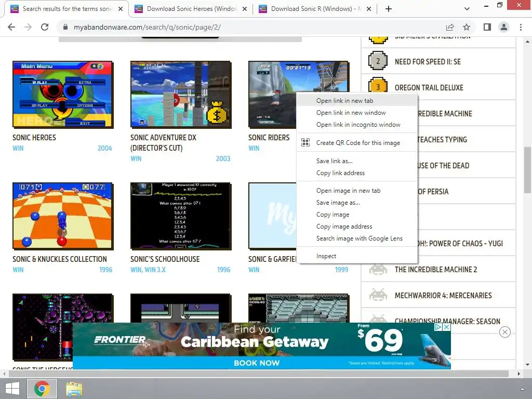Click SONIC HEROES title link

(34, 137)
